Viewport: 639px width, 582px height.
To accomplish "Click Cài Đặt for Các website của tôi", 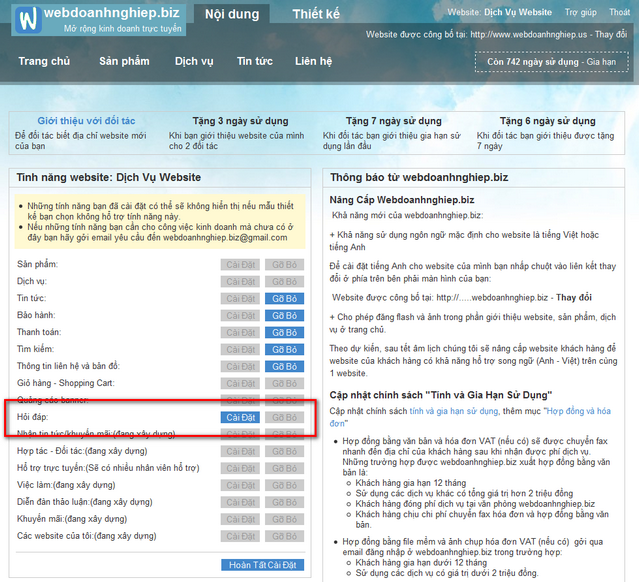I will pyautogui.click(x=240, y=536).
